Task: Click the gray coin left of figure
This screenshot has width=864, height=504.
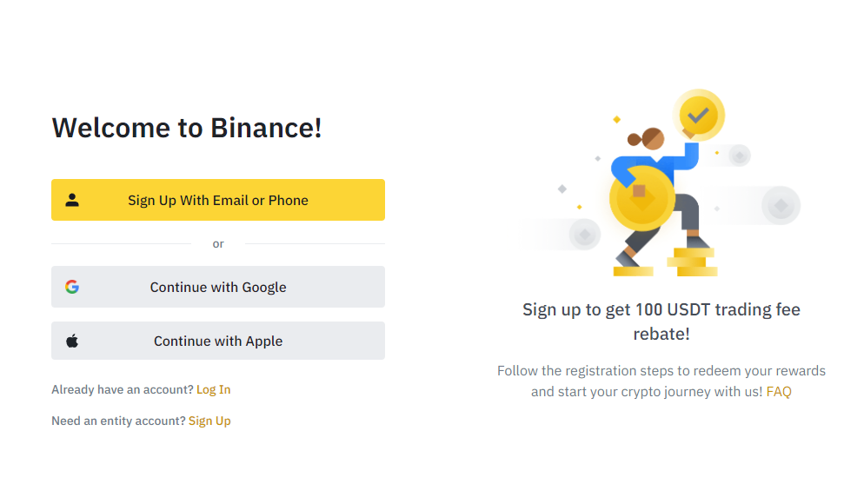Action: click(585, 235)
